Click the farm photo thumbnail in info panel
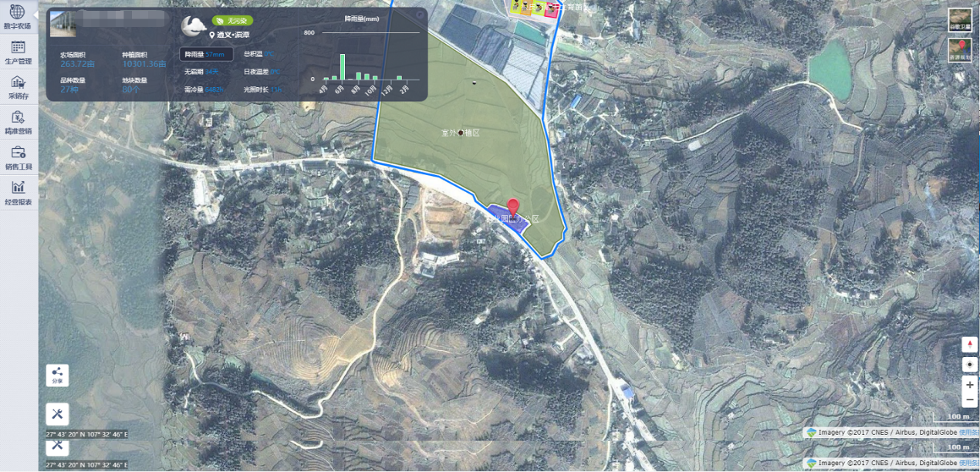Viewport: 980px width, 472px height. point(63,24)
